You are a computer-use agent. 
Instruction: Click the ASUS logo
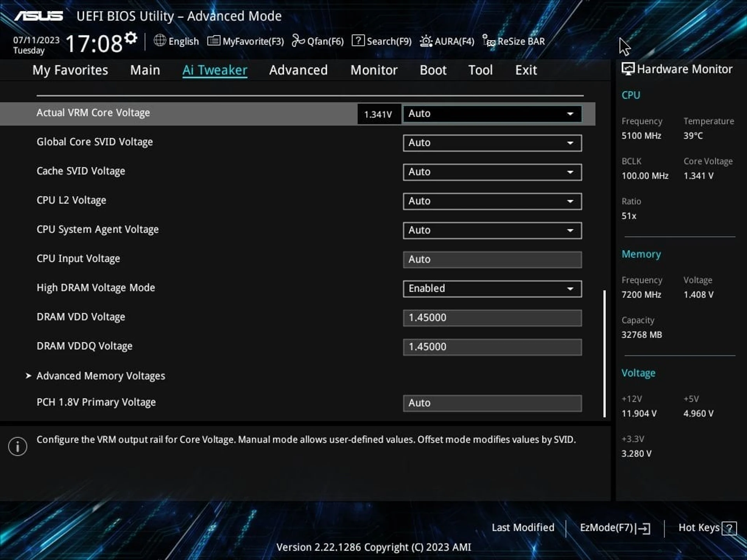[39, 16]
